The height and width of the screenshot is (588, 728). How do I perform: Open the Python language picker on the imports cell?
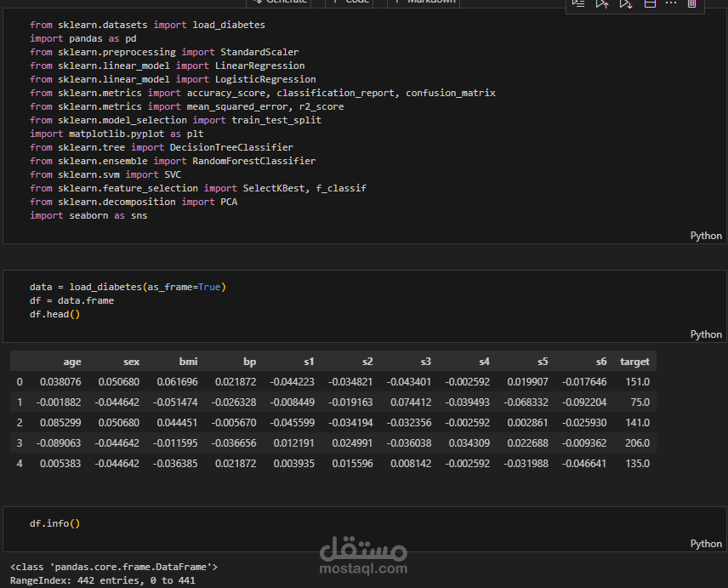[x=706, y=235]
